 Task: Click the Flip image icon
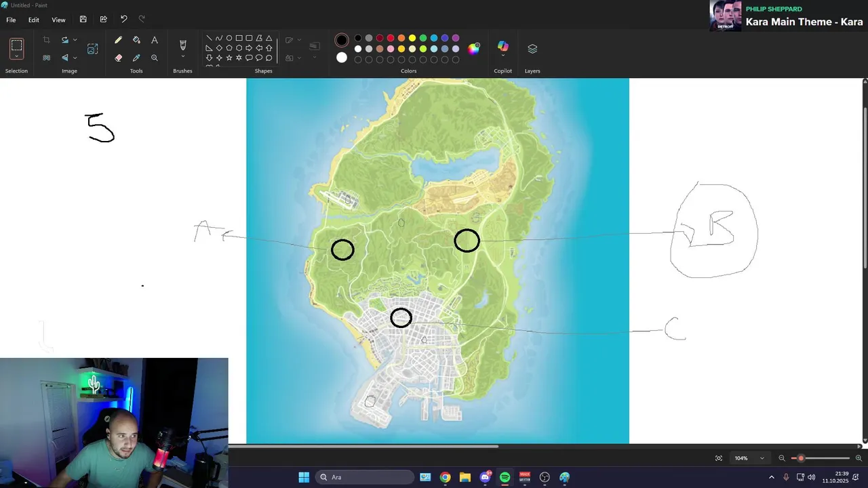point(65,58)
